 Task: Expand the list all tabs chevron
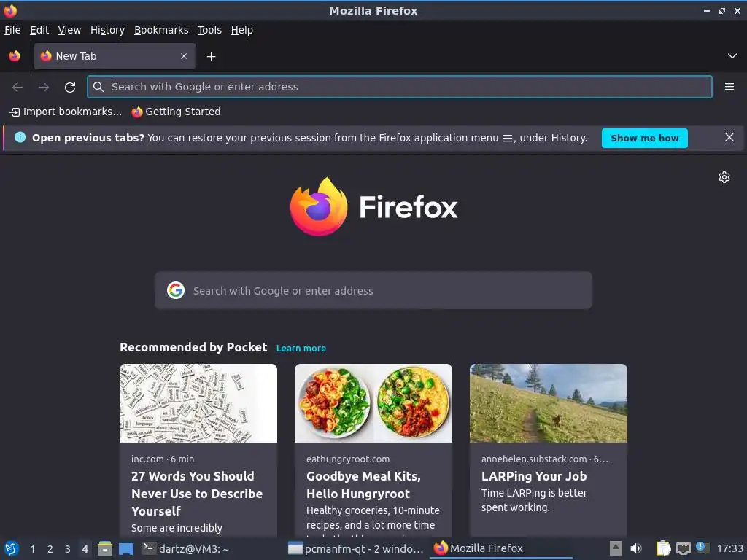click(x=732, y=56)
